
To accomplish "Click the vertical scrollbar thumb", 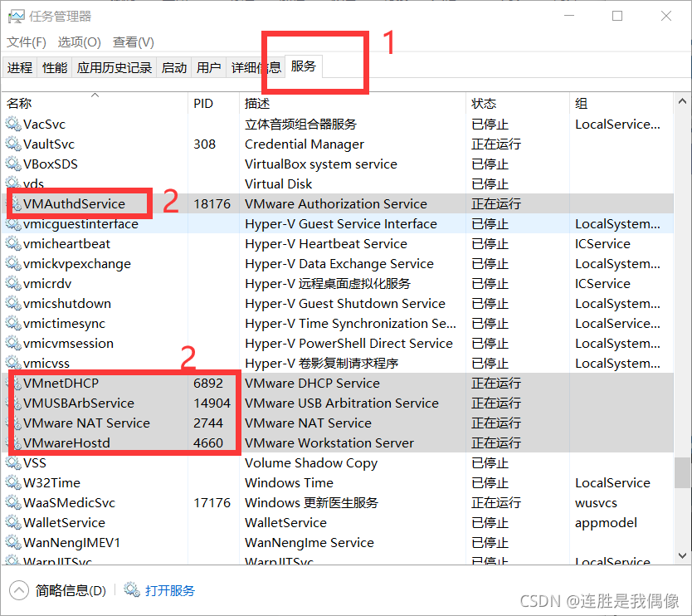I will 682,472.
